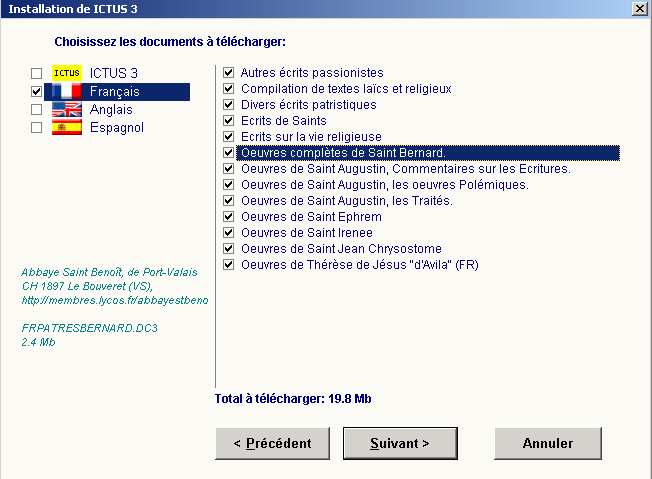Click 'CH 1897 Le Bouveret (VS),' address text
The width and height of the screenshot is (652, 479).
point(87,286)
